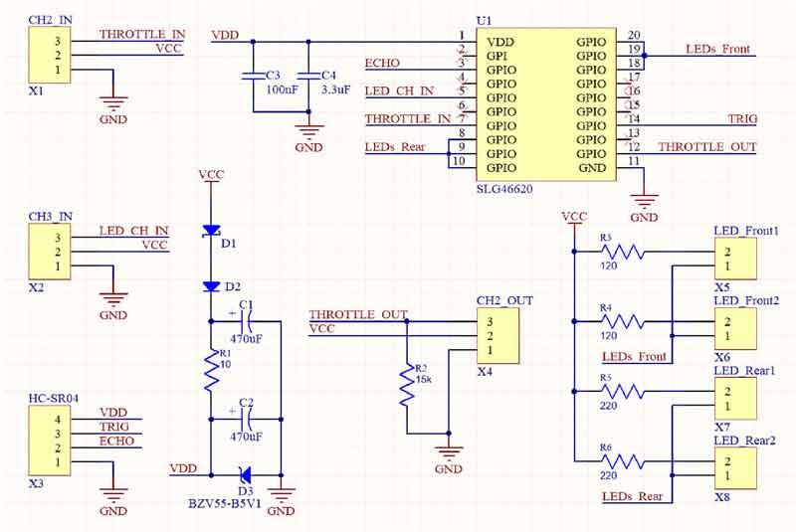This screenshot has width=796, height=532.
Task: Click resistor R5 zigzag symbol
Action: 623,392
